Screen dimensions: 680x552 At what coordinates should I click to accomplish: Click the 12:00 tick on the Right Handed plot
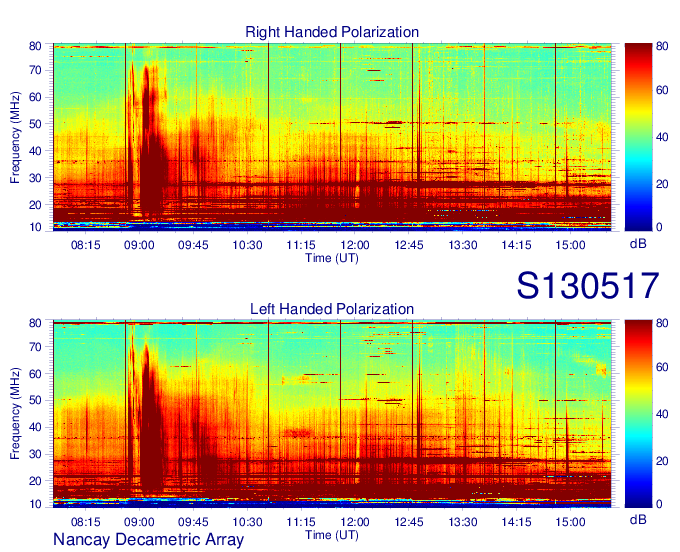[355, 245]
